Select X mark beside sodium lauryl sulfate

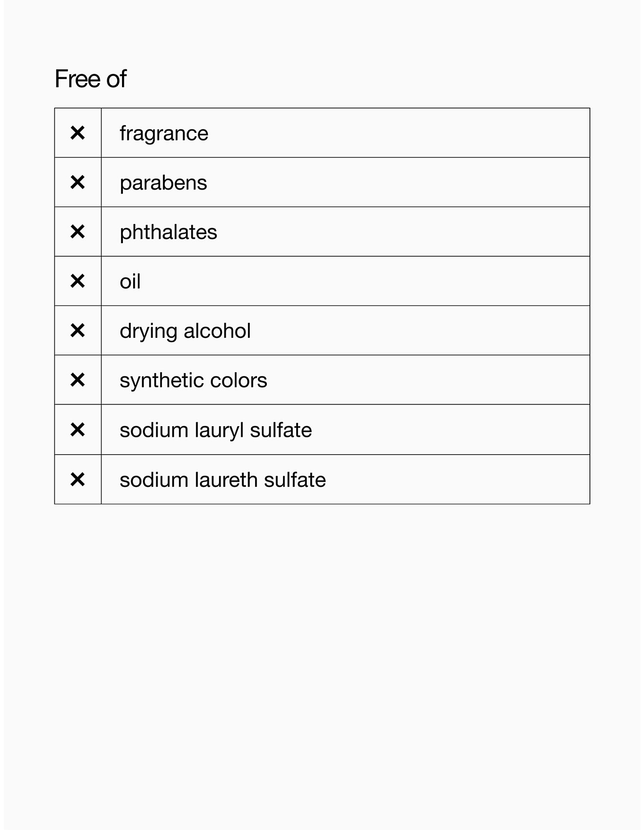(78, 430)
